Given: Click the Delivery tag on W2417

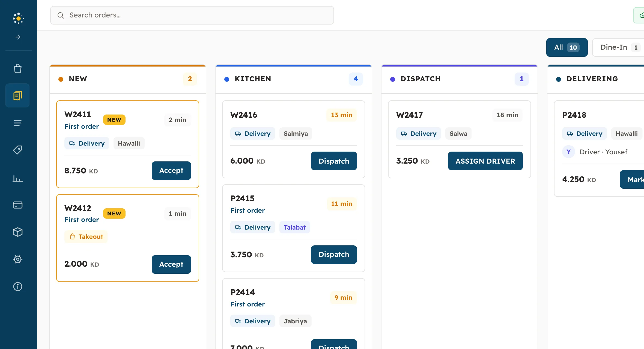Looking at the screenshot, I should [x=419, y=134].
